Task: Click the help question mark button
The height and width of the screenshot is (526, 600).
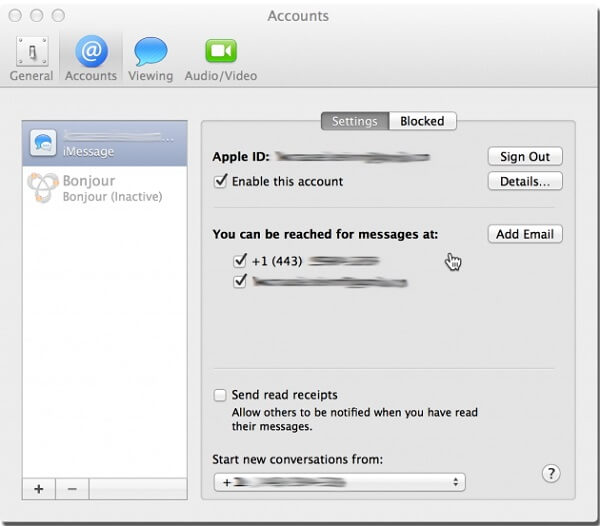Action: point(549,474)
